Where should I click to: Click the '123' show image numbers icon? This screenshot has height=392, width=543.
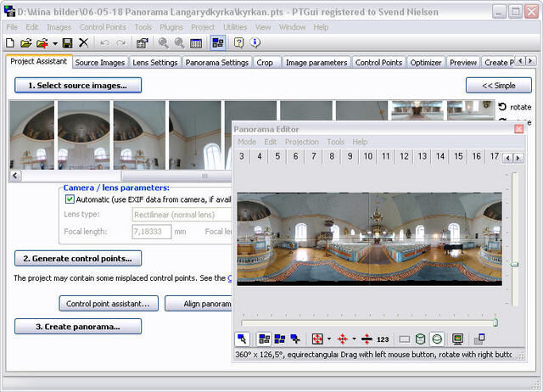(x=383, y=339)
